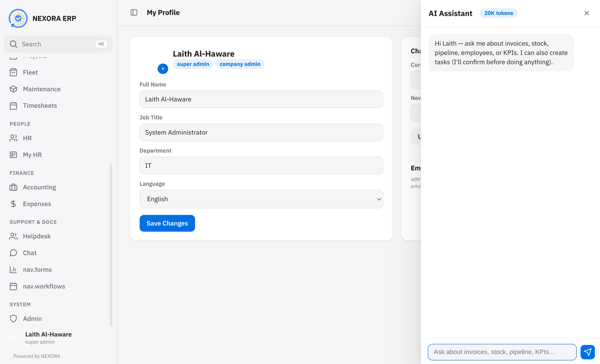Screen dimensions: 600x364
Task: Click the 20K tokens badge
Action: [499, 13]
